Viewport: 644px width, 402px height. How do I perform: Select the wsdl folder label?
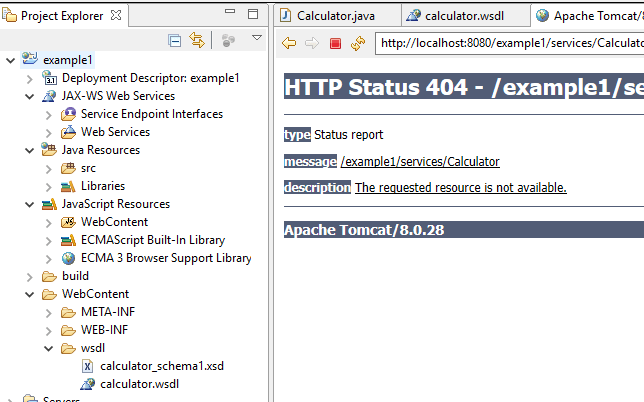[93, 348]
